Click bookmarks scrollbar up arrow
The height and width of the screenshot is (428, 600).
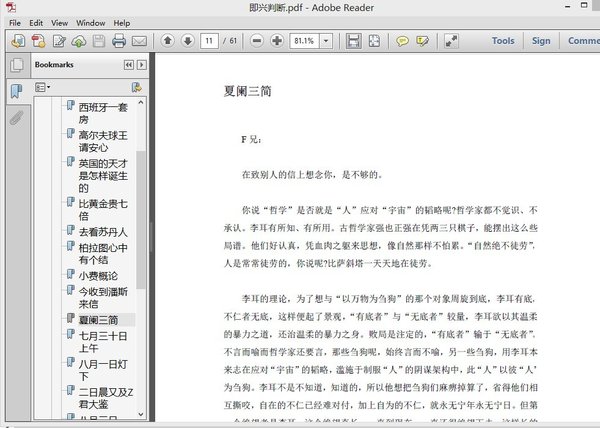[x=141, y=103]
